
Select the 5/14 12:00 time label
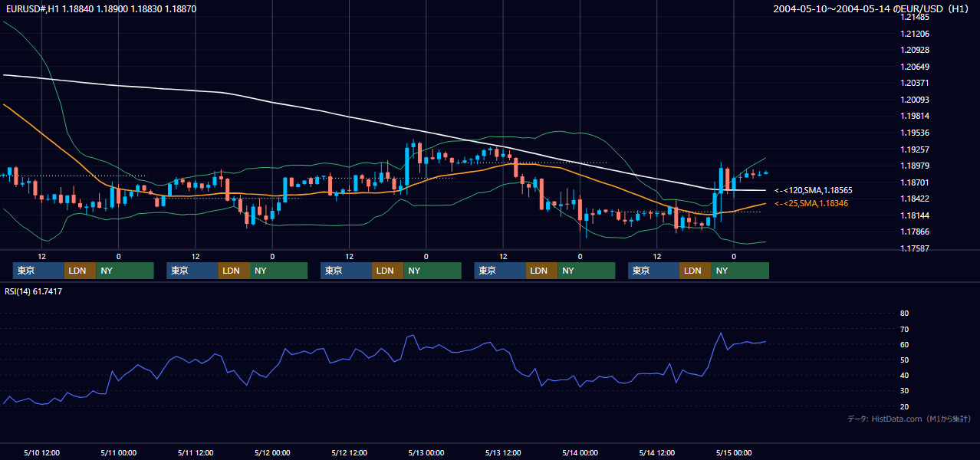[656, 452]
